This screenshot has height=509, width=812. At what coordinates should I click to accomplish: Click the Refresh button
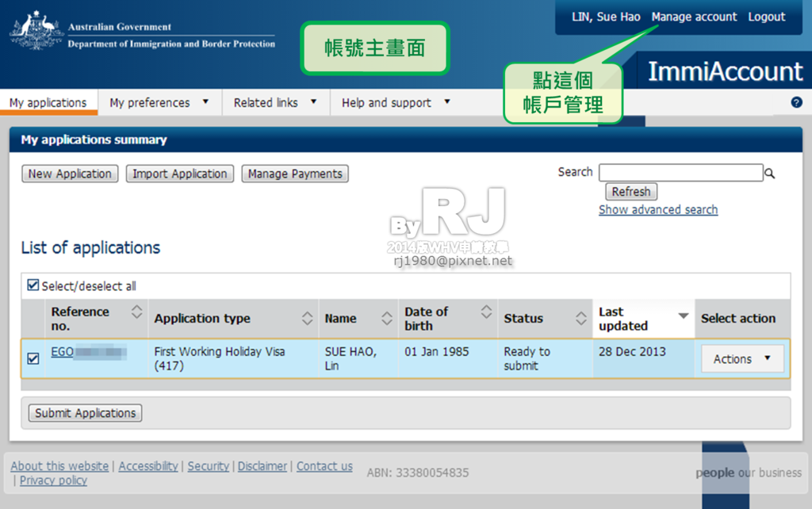coord(631,192)
